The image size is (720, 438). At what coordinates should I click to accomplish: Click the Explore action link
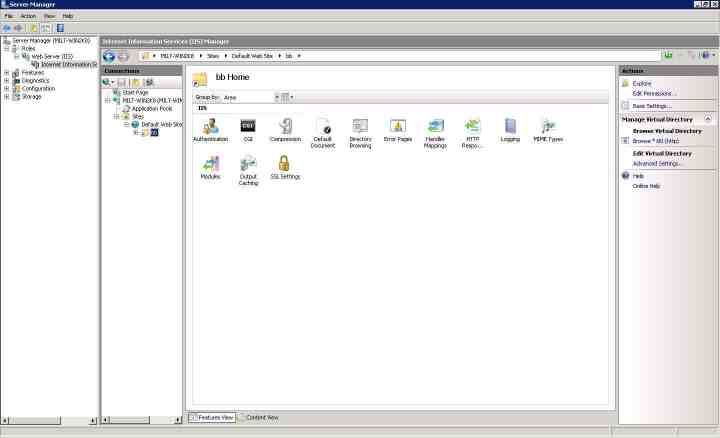click(642, 84)
